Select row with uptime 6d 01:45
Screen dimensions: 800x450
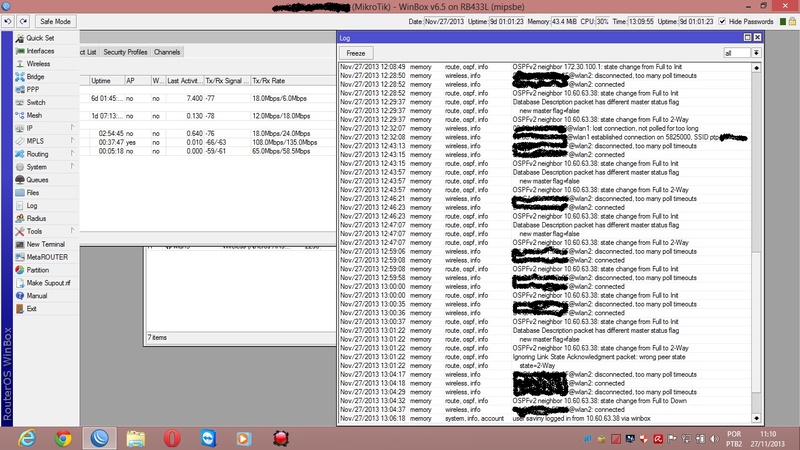pyautogui.click(x=208, y=98)
